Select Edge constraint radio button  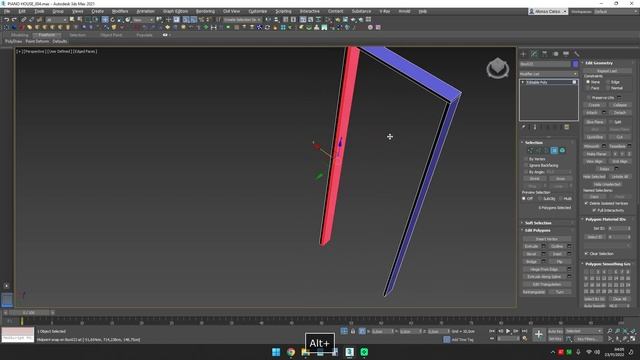pyautogui.click(x=608, y=82)
